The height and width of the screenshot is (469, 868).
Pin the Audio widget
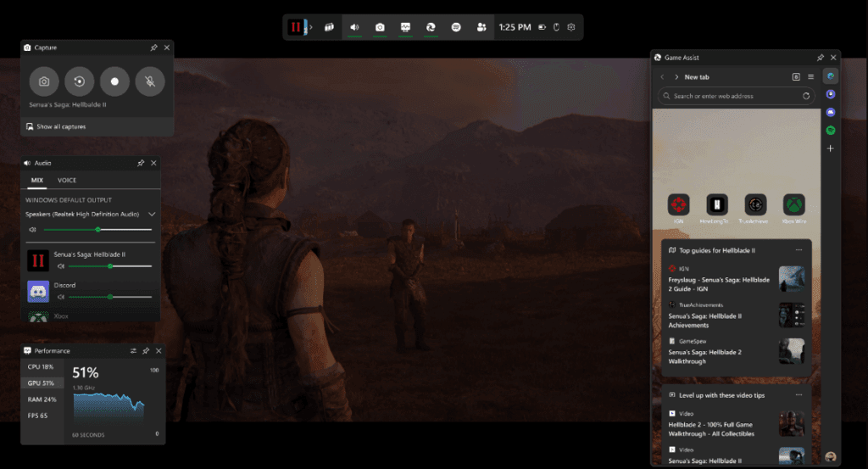click(x=141, y=163)
